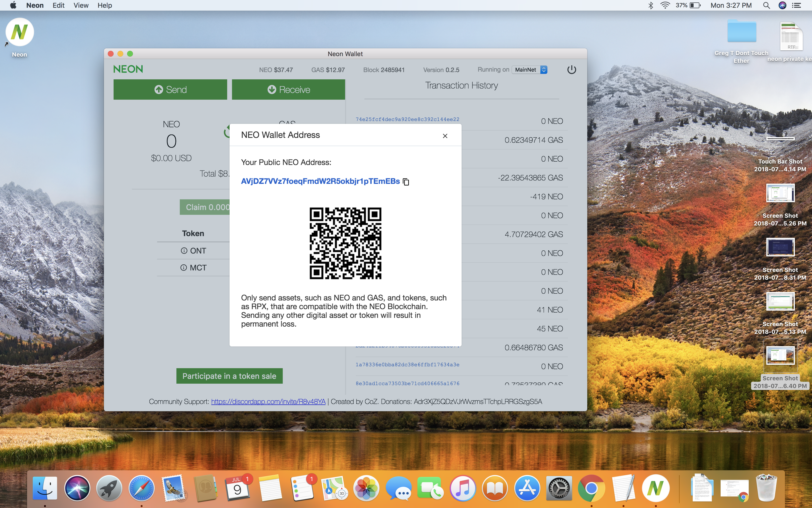Click the -419 NEO transaction amount
This screenshot has height=508, width=812.
546,196
